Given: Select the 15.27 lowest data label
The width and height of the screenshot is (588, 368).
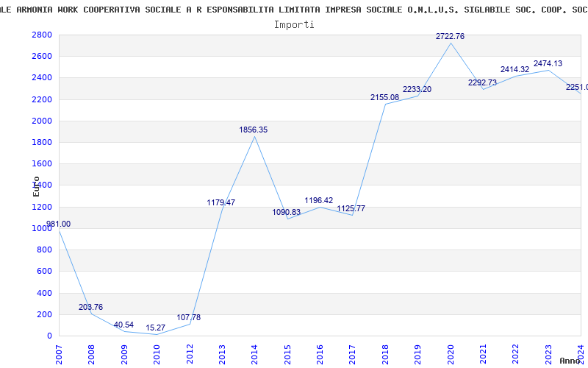Looking at the screenshot, I should [x=156, y=328].
